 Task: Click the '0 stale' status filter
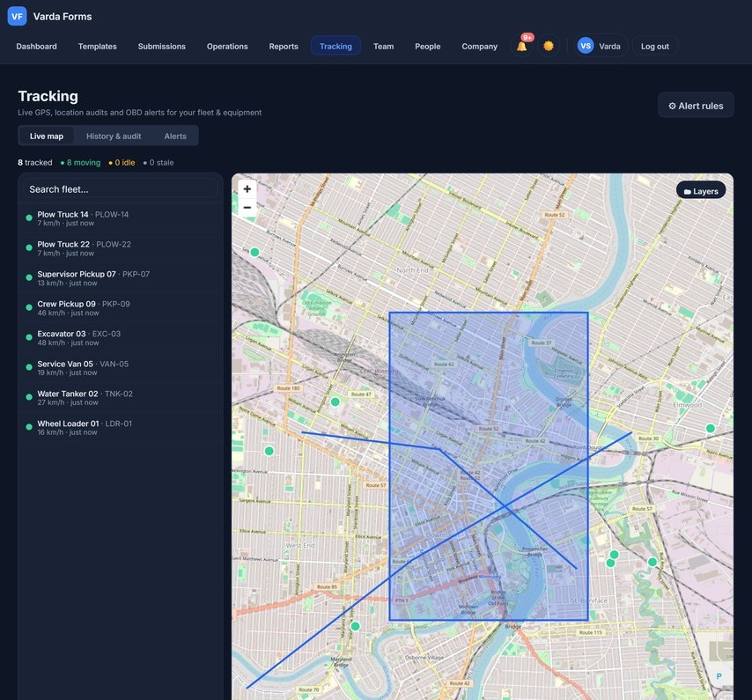pos(159,163)
